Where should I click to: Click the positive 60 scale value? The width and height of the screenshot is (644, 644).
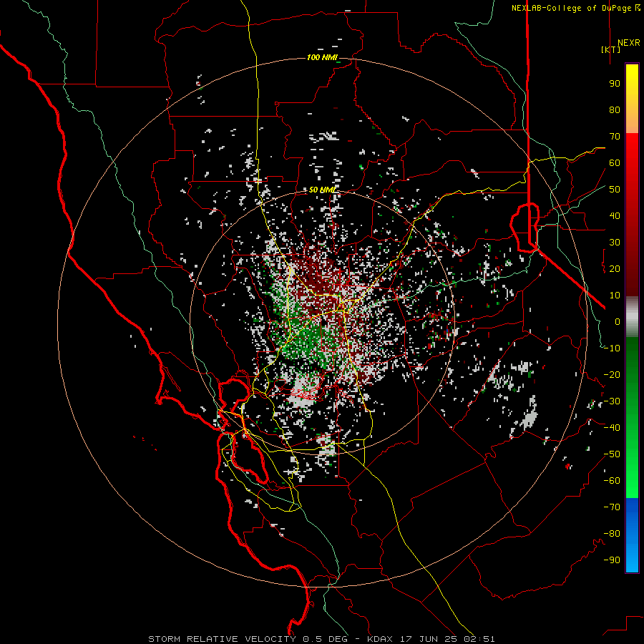pos(615,162)
